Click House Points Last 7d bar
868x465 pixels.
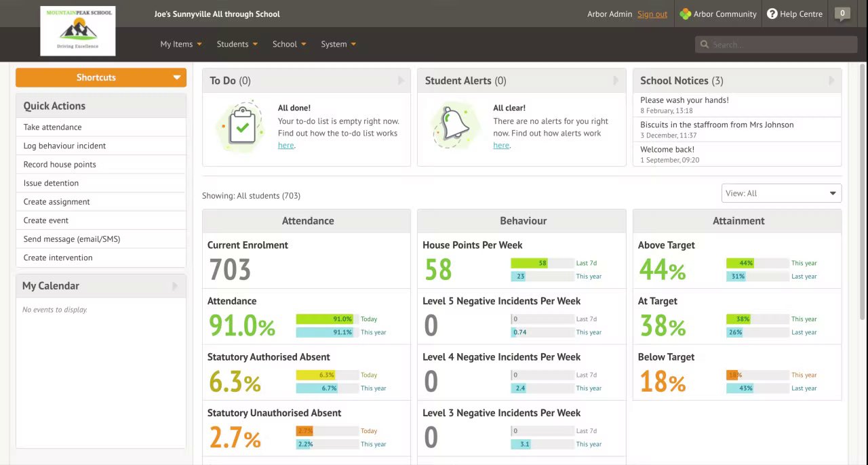tap(542, 263)
